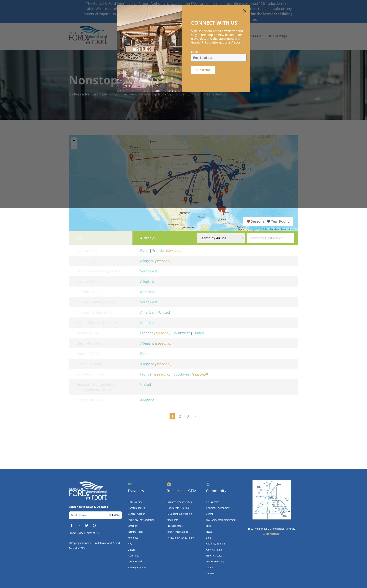Click the header Gerald R. Ford Airport logo
Screen dimensions: 367x588
pos(88,36)
